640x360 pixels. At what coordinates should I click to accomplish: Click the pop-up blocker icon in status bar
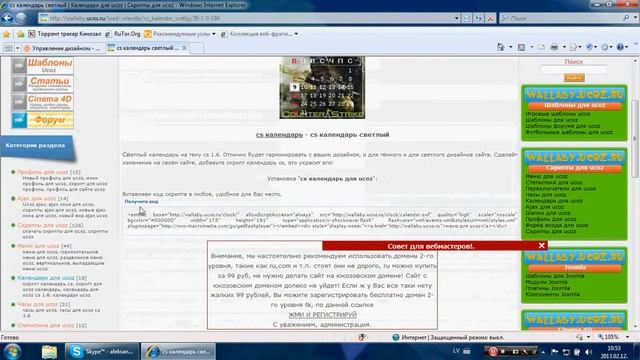(362, 337)
